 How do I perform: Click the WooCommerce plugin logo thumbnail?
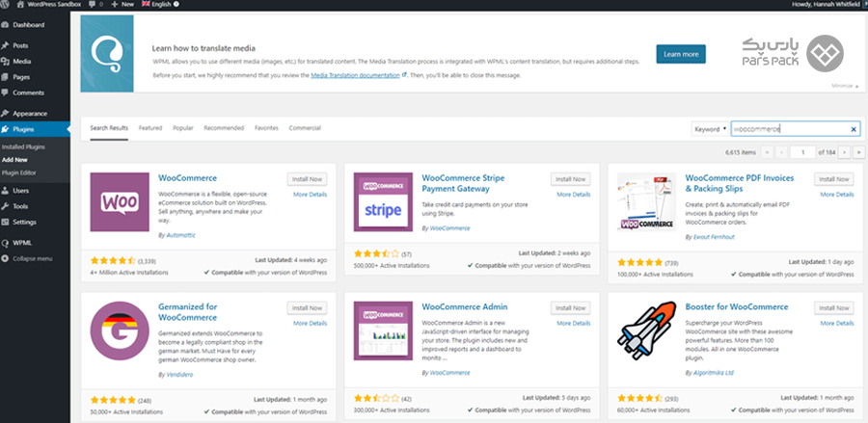pyautogui.click(x=120, y=201)
